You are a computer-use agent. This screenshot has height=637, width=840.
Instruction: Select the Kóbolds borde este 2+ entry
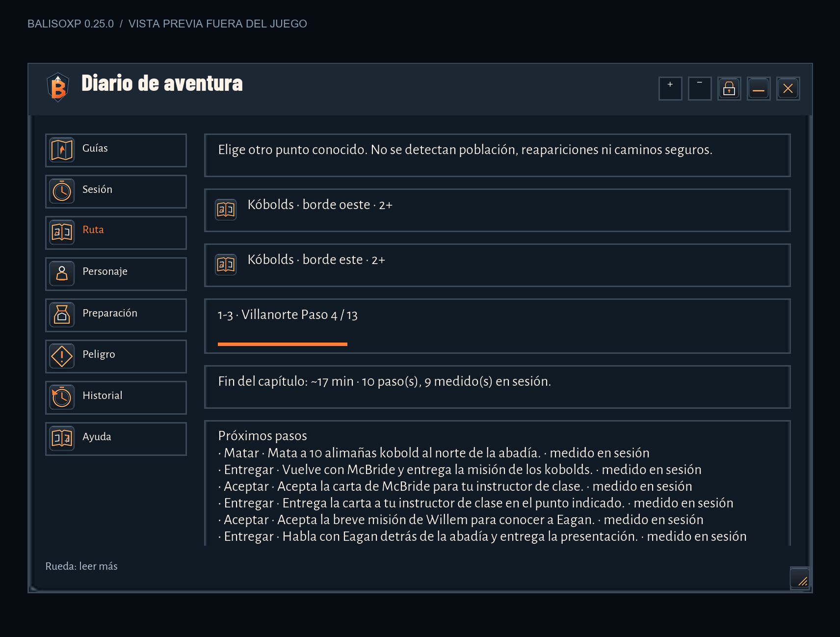coord(497,265)
